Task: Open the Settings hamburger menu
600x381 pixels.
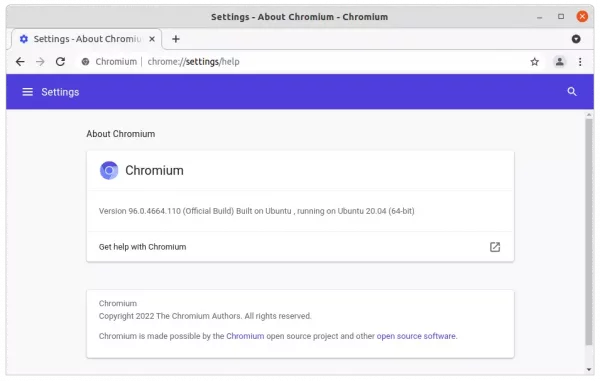Action: 28,92
